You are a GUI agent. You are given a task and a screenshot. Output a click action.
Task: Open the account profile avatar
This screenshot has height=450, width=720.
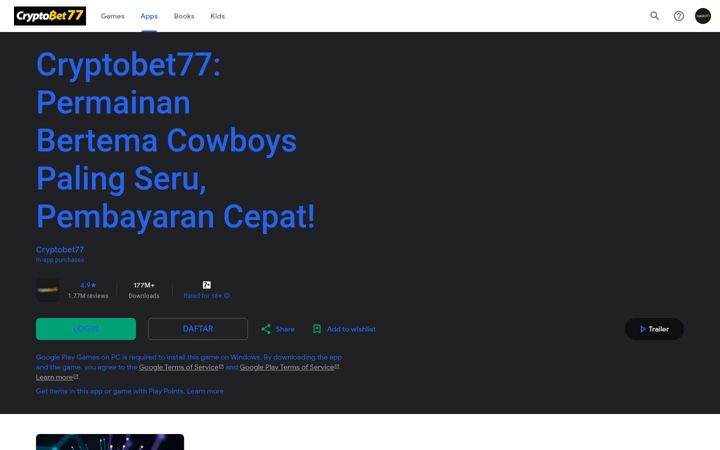(703, 16)
